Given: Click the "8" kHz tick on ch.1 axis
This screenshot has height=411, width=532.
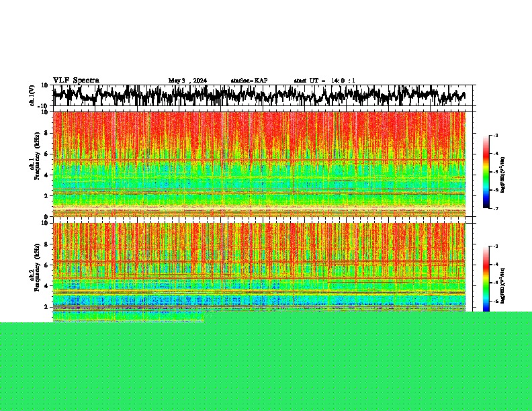Looking at the screenshot, I should click(47, 133).
